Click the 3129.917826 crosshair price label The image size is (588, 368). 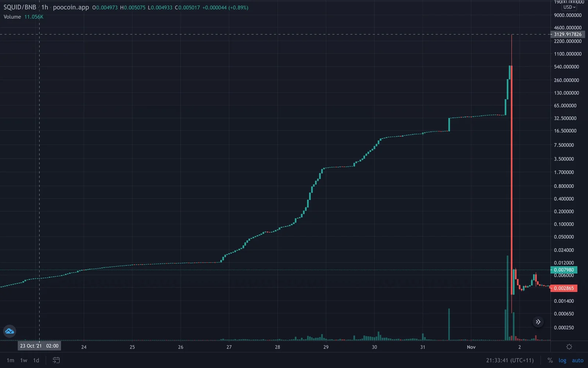coord(568,34)
